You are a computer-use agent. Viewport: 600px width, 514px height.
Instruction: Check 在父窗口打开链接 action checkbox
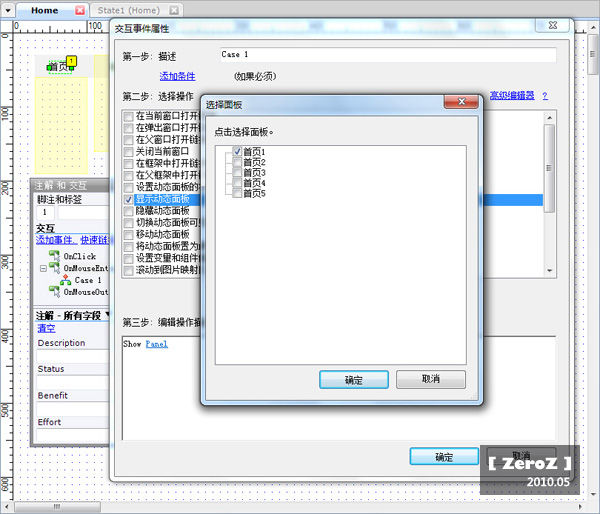pos(129,140)
